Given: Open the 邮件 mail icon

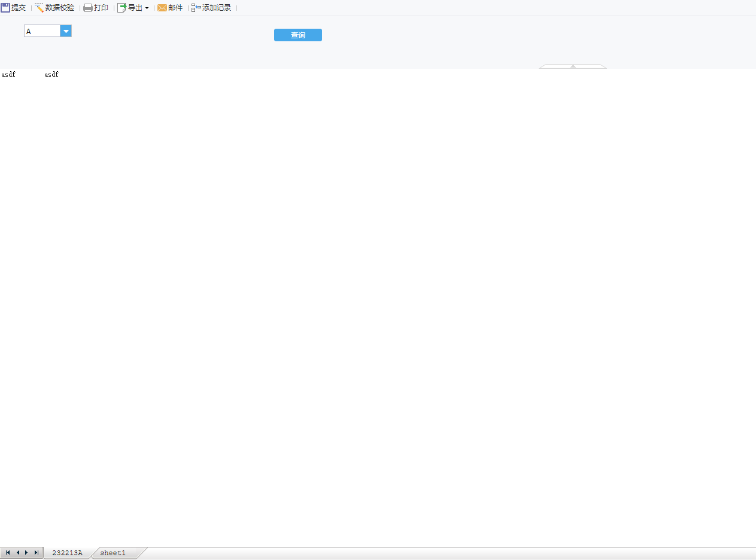Looking at the screenshot, I should [162, 8].
